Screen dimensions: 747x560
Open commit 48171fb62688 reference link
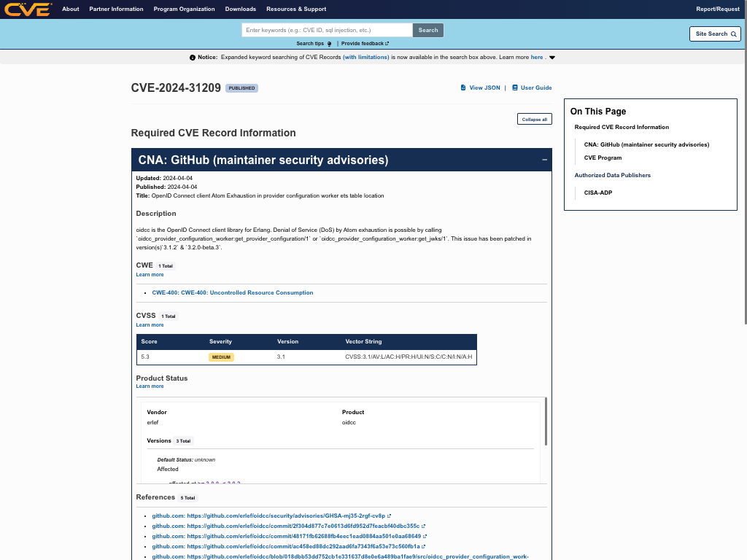286,536
